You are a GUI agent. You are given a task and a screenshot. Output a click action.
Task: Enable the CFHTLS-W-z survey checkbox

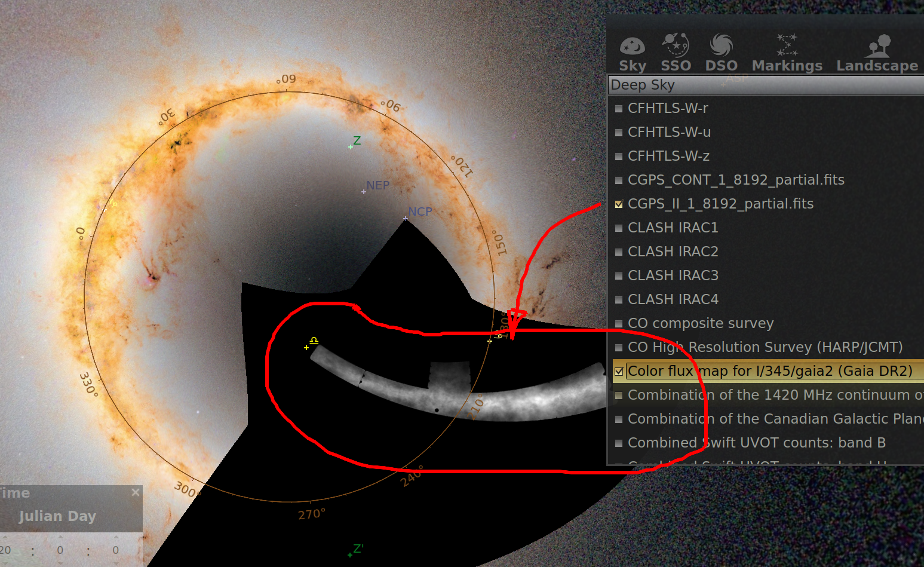point(619,157)
